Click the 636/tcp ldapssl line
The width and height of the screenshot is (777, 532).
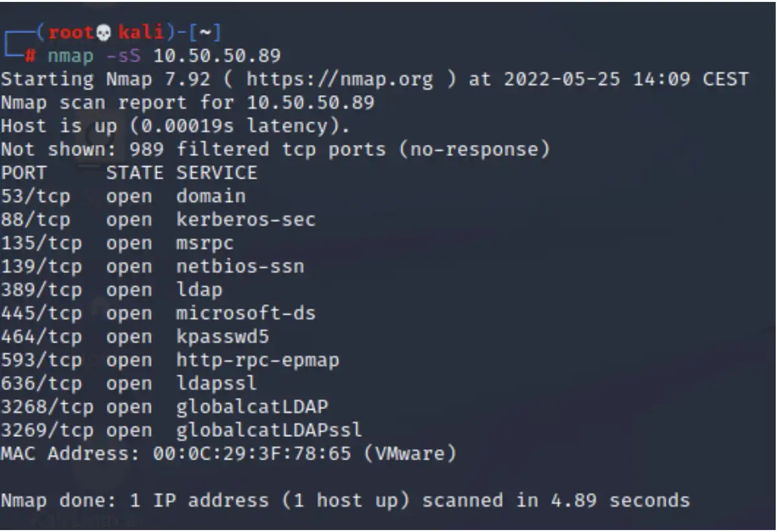click(x=128, y=384)
